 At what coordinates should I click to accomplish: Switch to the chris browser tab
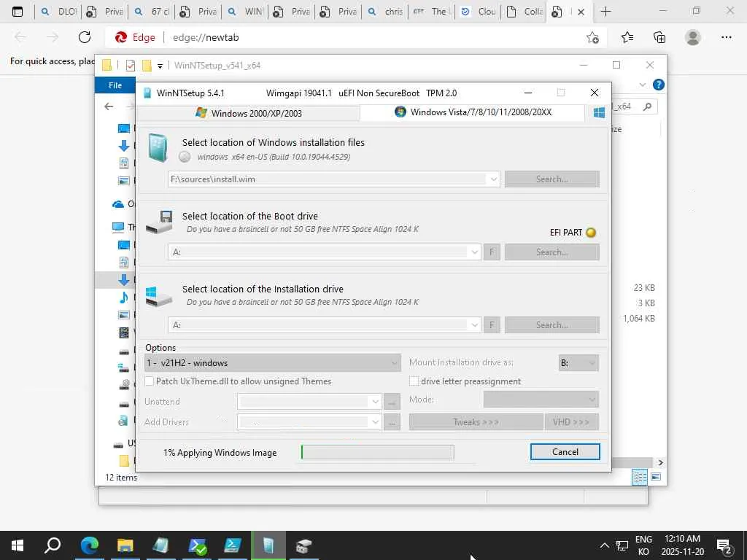pos(386,12)
